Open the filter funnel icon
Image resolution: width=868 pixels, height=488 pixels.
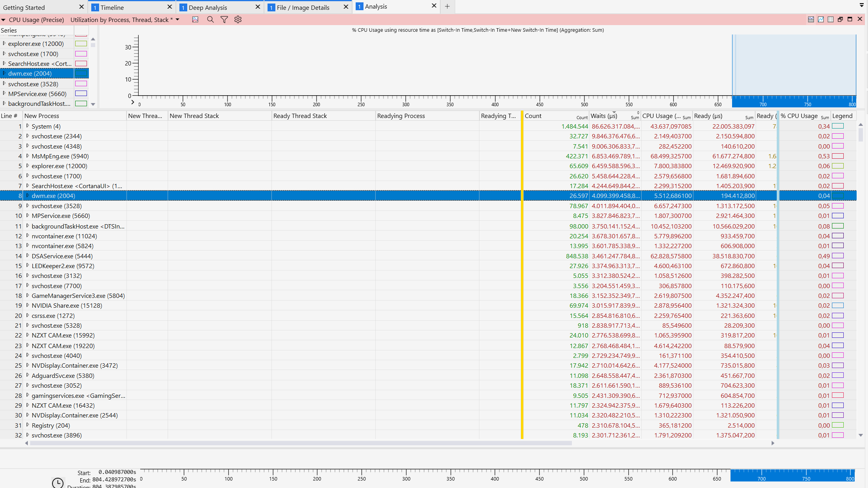click(x=224, y=20)
